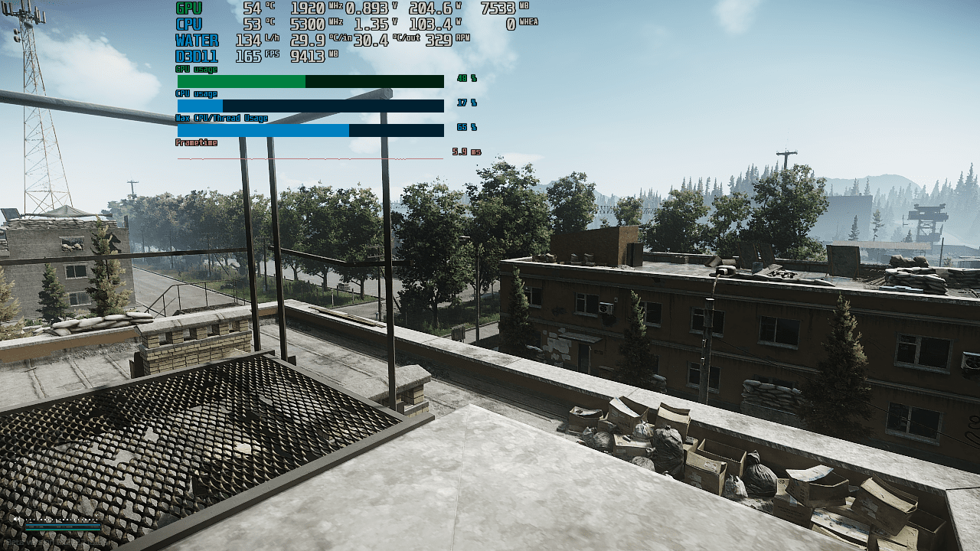This screenshot has width=980, height=551.
Task: Click the "Max CPU/Thread Usage" label
Action: click(221, 119)
